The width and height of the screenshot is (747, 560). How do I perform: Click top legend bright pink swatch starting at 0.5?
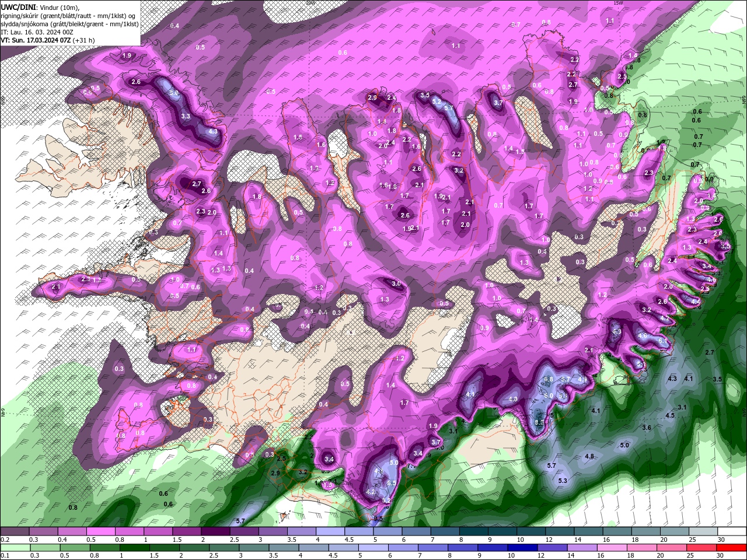pyautogui.click(x=100, y=531)
